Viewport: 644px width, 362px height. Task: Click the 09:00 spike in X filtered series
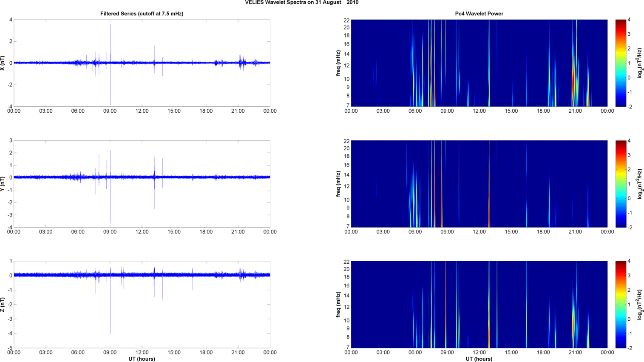(110, 43)
